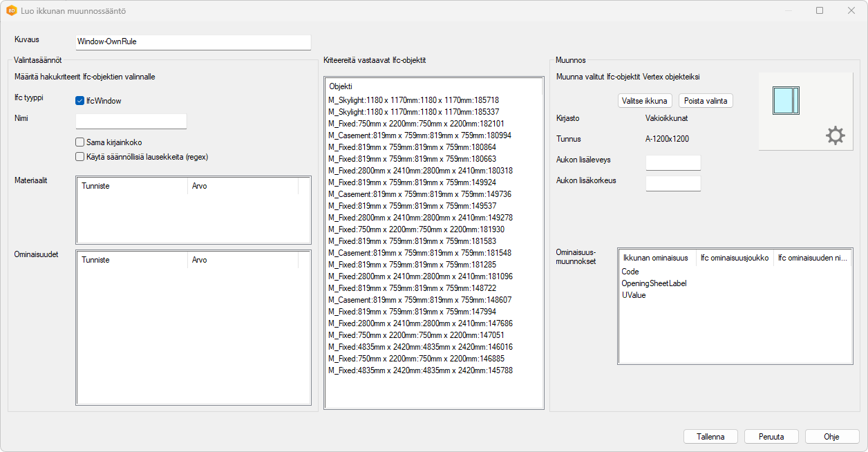Click the Nimi input field
The height and width of the screenshot is (452, 868).
(131, 121)
